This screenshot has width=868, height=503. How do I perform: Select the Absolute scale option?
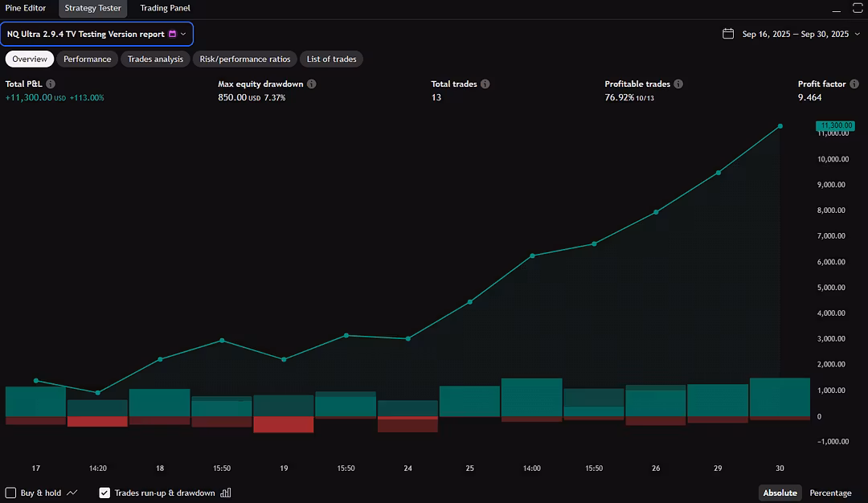coord(780,493)
